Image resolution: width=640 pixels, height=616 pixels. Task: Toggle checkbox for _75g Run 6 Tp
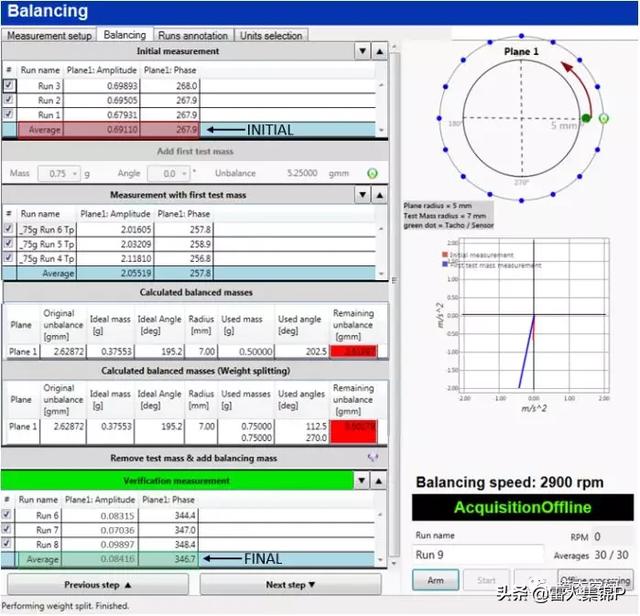pyautogui.click(x=9, y=229)
